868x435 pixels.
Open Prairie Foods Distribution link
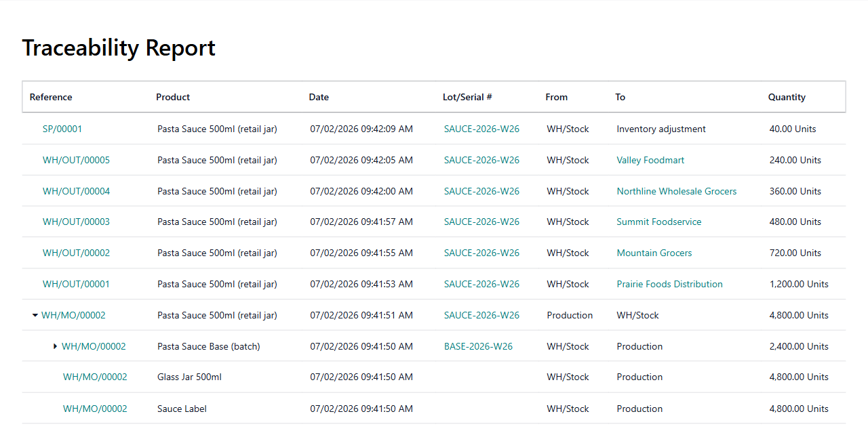669,284
